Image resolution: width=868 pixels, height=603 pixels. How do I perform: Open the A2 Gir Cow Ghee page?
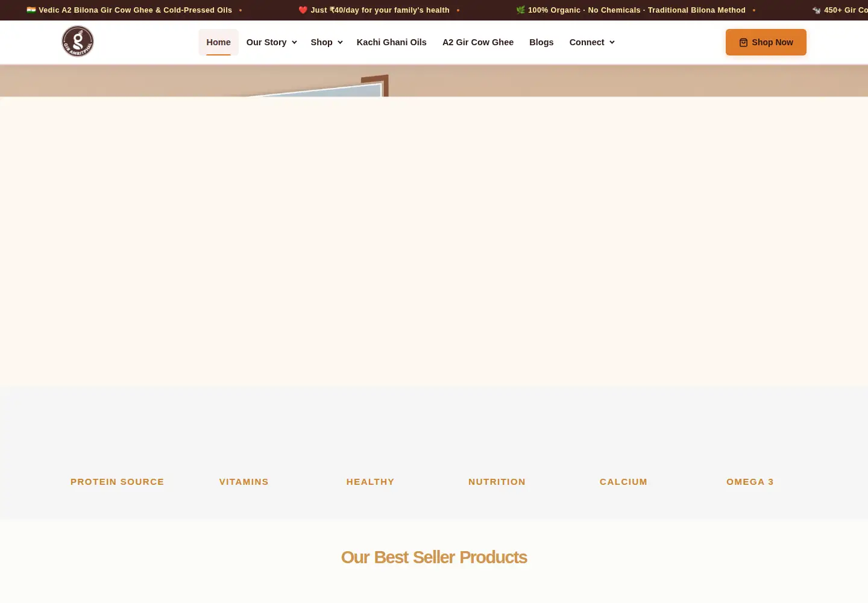tap(478, 42)
